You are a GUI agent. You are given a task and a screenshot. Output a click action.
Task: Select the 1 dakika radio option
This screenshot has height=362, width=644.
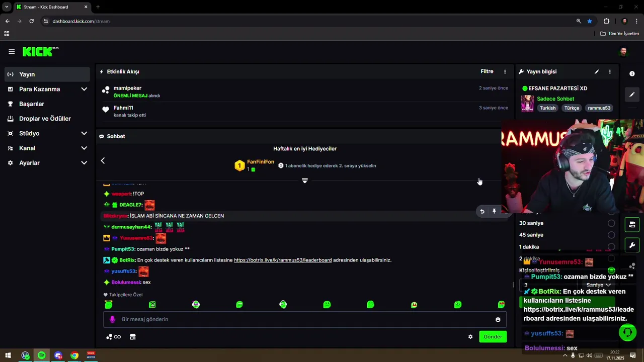[x=611, y=247]
